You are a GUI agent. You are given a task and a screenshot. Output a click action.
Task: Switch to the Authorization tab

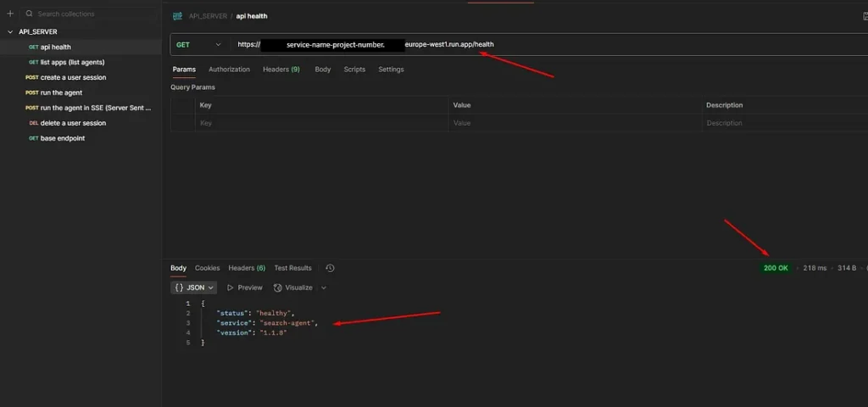[x=229, y=70]
